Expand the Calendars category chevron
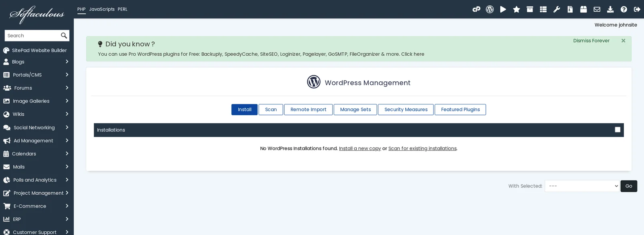 click(x=67, y=154)
